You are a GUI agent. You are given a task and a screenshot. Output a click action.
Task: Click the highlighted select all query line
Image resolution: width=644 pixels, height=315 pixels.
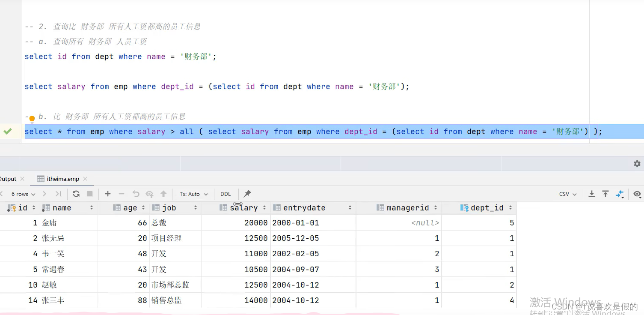coord(313,132)
